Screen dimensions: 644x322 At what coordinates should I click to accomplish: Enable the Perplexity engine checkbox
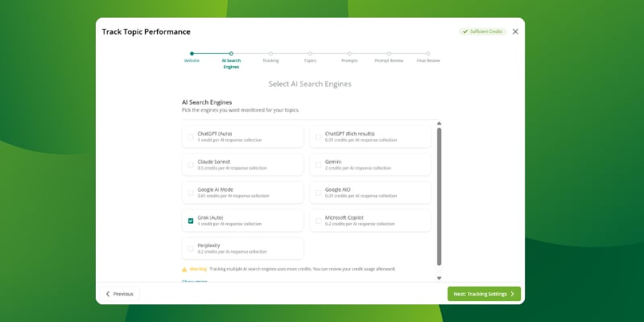tap(191, 249)
